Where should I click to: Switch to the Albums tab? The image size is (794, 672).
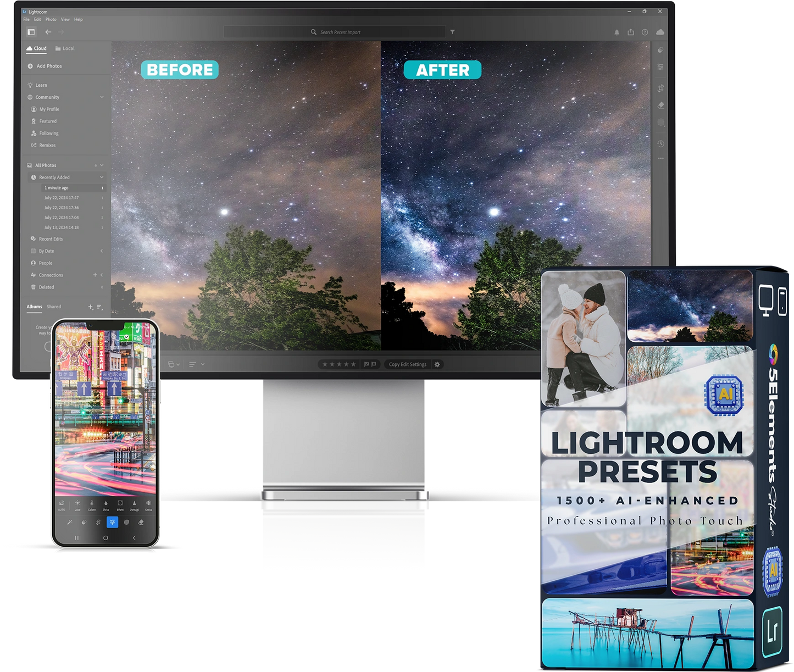tap(35, 307)
